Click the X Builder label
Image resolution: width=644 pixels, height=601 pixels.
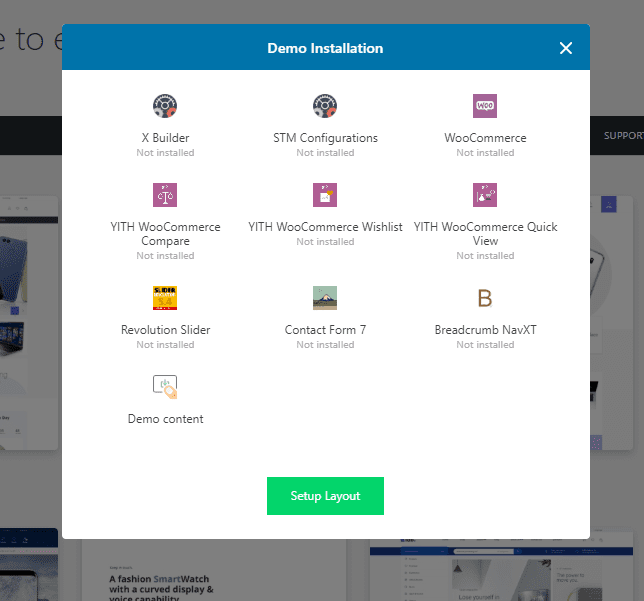[165, 138]
